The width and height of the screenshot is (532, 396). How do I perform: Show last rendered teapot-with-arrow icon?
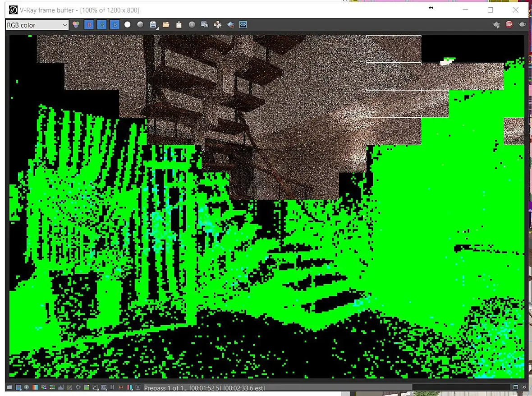coord(496,24)
